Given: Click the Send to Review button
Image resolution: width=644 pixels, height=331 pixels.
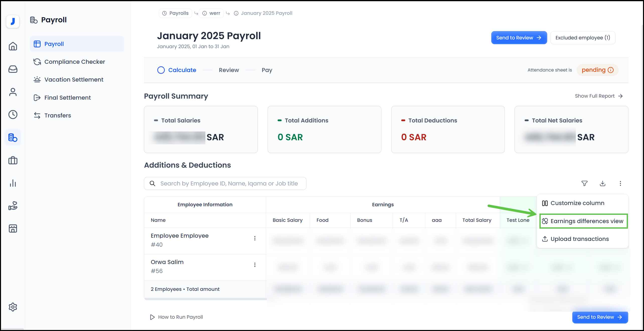Looking at the screenshot, I should [x=519, y=37].
